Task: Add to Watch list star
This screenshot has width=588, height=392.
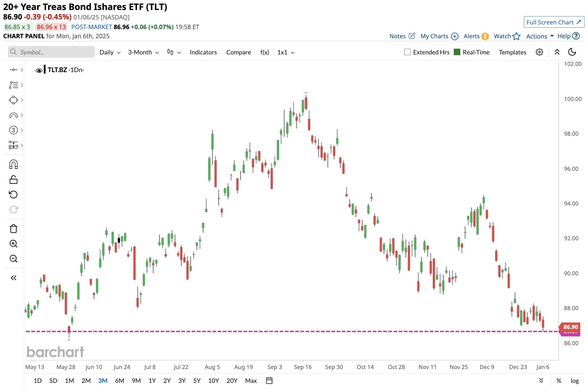Action: click(507, 36)
